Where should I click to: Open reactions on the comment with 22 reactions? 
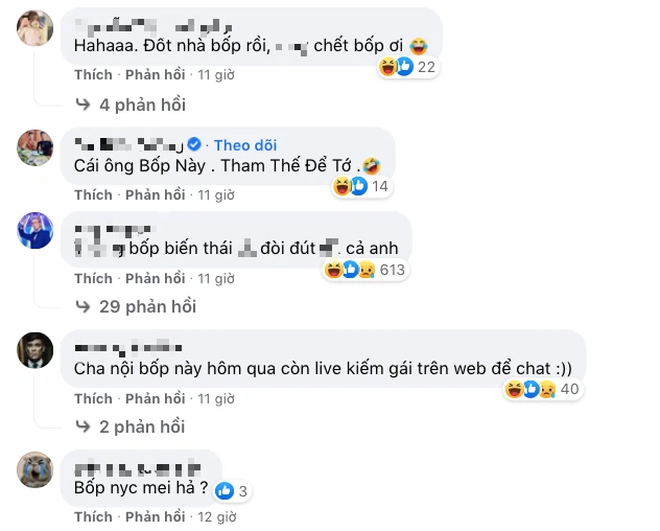[x=407, y=67]
